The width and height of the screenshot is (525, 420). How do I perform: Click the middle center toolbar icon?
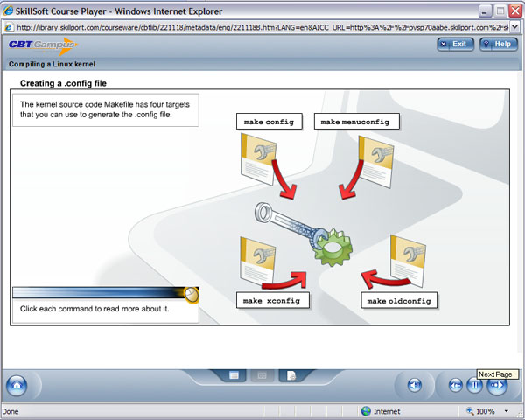coord(260,375)
